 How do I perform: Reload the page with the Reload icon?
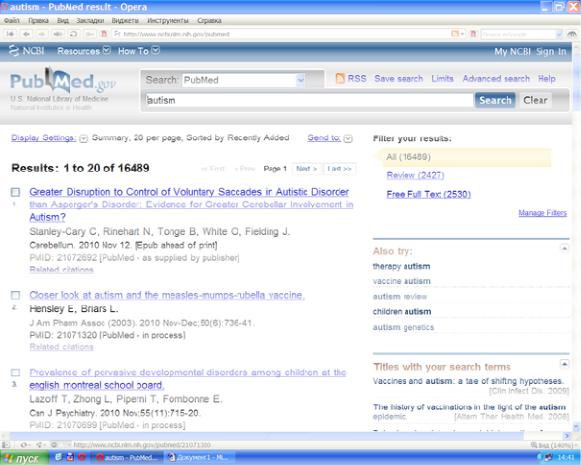[73, 34]
